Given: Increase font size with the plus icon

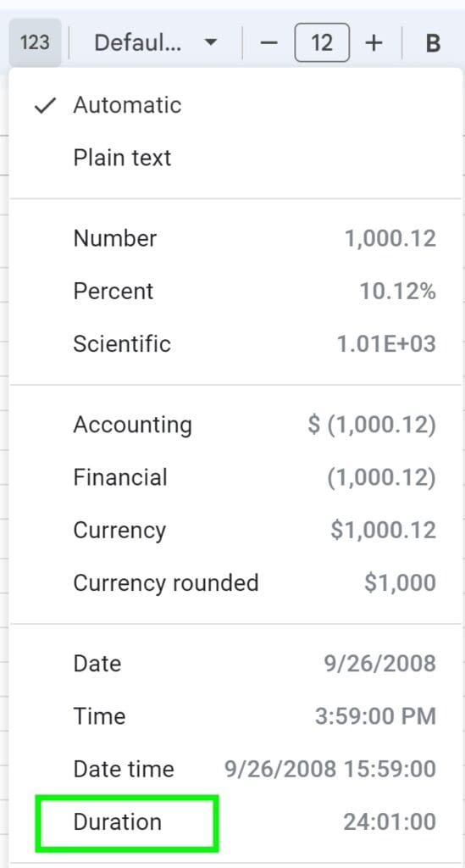Looking at the screenshot, I should pos(374,42).
